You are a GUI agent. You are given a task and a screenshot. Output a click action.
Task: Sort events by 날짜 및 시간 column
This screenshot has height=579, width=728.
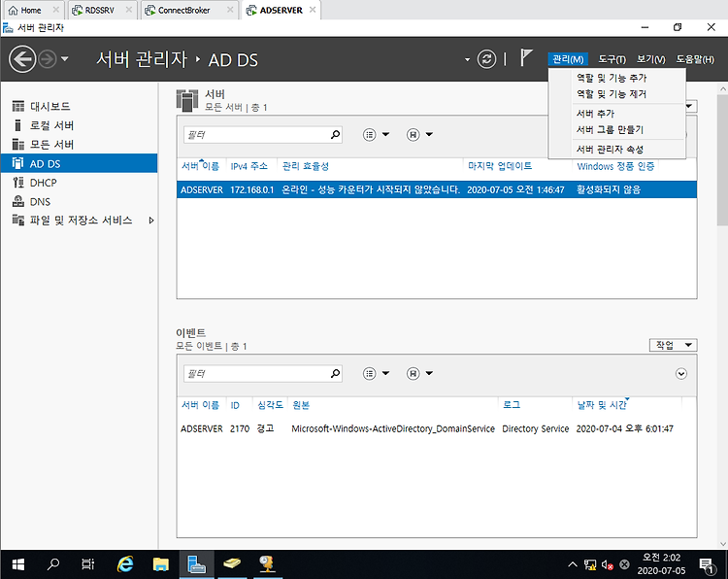pos(602,405)
